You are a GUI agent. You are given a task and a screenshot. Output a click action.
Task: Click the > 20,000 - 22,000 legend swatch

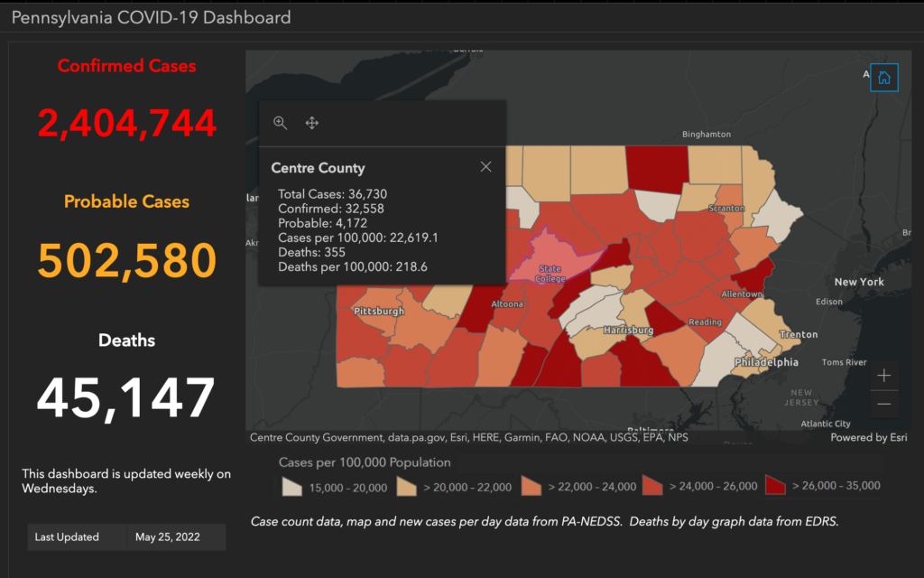(x=409, y=486)
